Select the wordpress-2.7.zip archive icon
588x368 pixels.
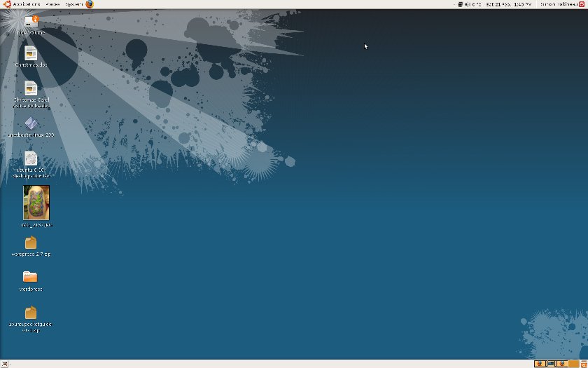coord(31,243)
